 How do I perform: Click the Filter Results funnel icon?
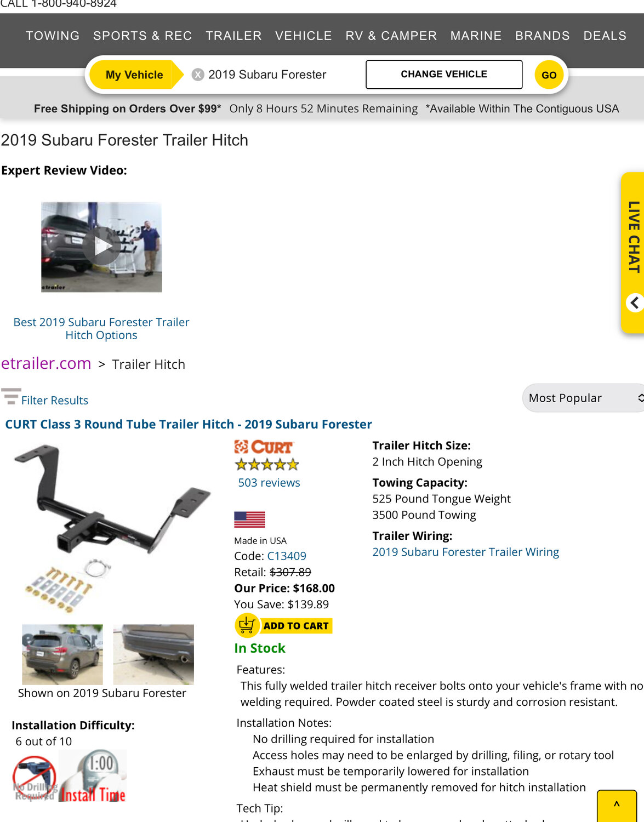(x=11, y=396)
